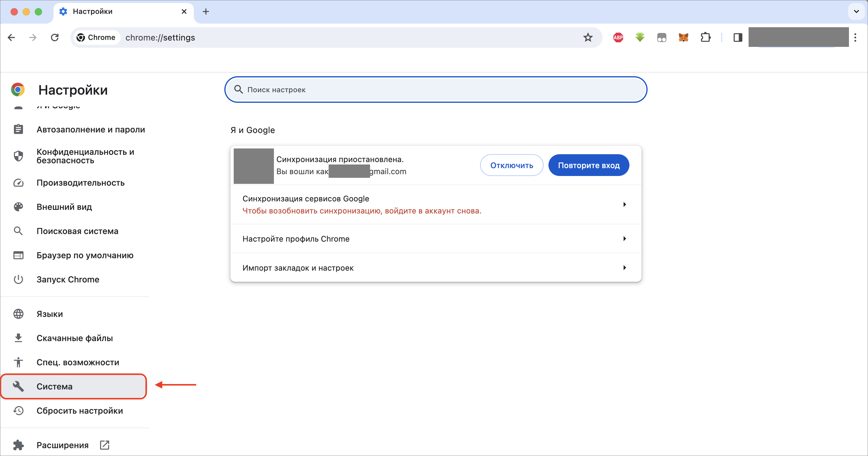Image resolution: width=868 pixels, height=456 pixels.
Task: Close the Настройки tab
Action: point(184,12)
